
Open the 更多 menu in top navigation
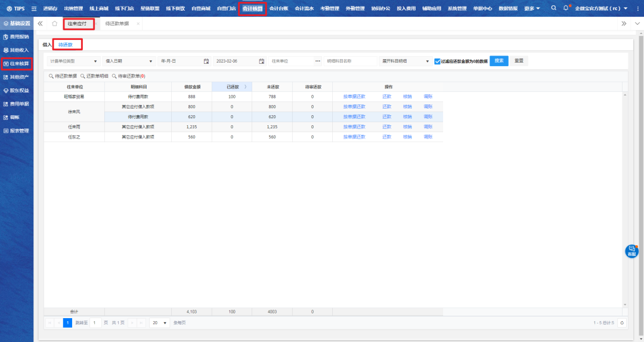point(532,8)
